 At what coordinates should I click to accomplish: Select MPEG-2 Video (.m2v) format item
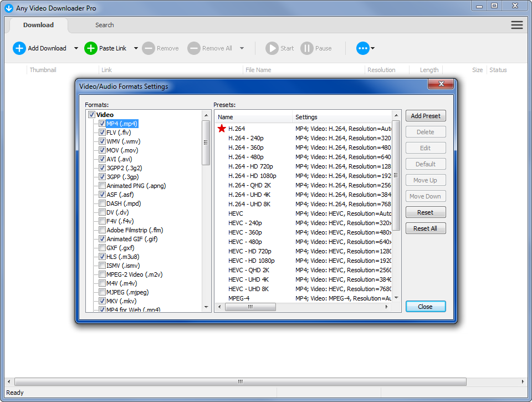tap(134, 274)
